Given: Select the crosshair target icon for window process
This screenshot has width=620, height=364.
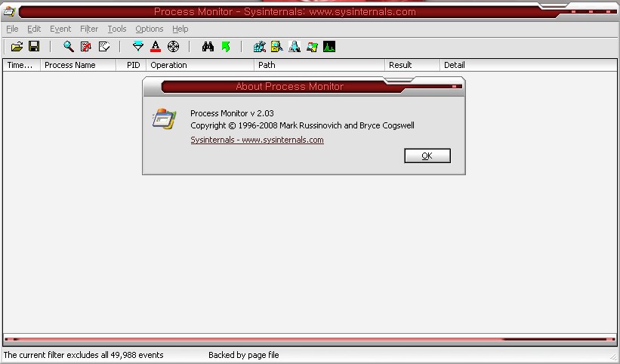Looking at the screenshot, I should click(x=173, y=47).
